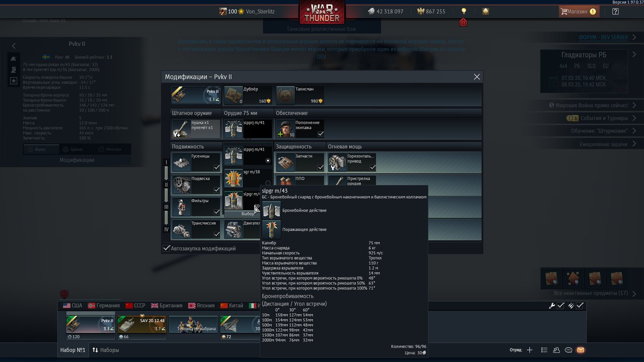Click the Двигатель engine modification icon

(233, 230)
